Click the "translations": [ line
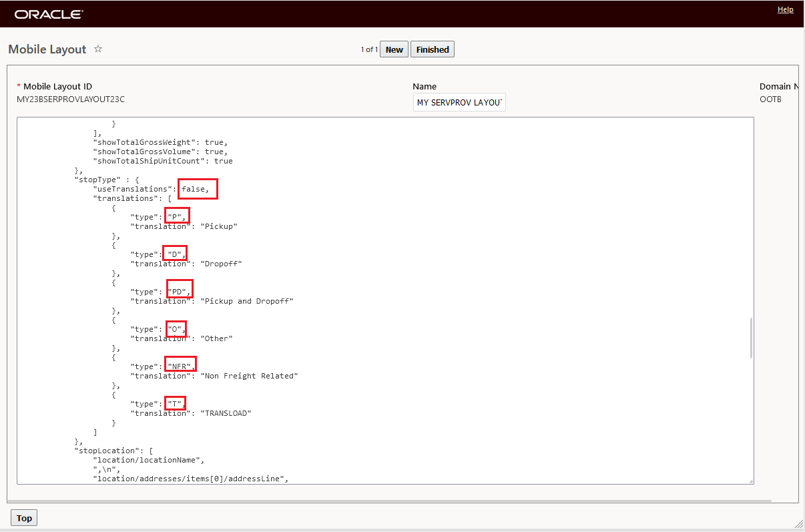 pos(132,198)
